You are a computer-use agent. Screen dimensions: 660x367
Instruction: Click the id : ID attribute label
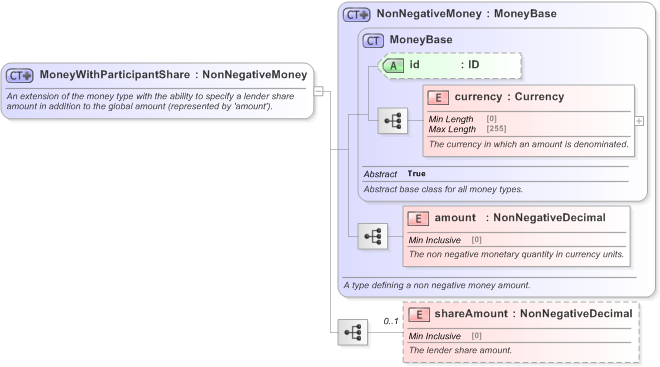[x=444, y=64]
